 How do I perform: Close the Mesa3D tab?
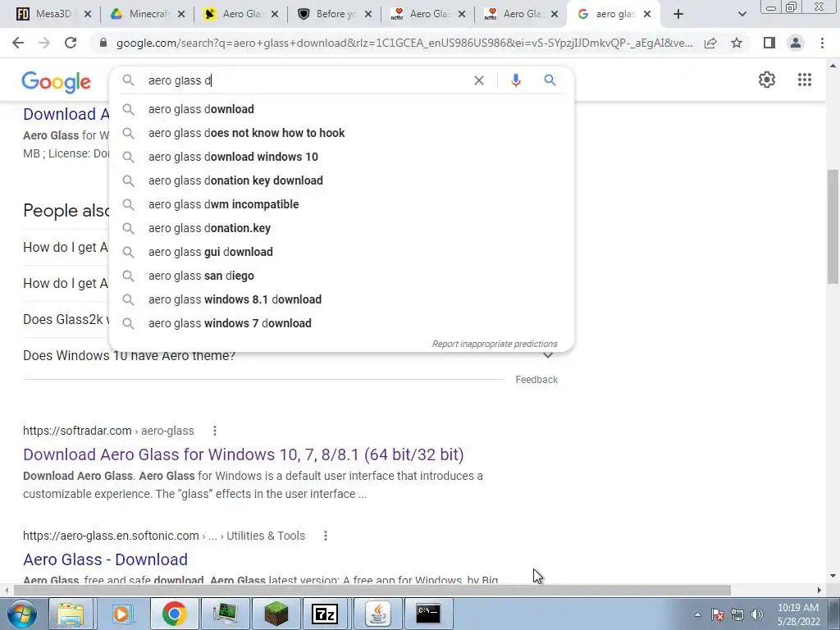(88, 14)
